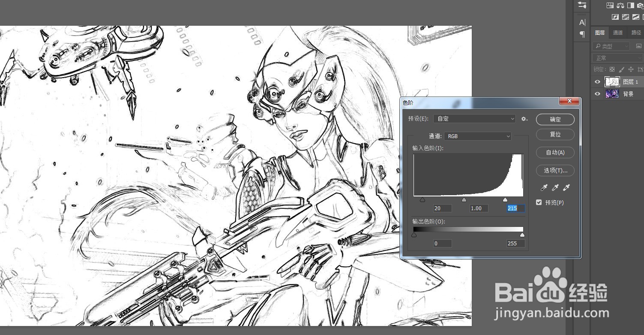Add a Photo Filter adjustment (camera icon)
644x335 pixels.
641,6
